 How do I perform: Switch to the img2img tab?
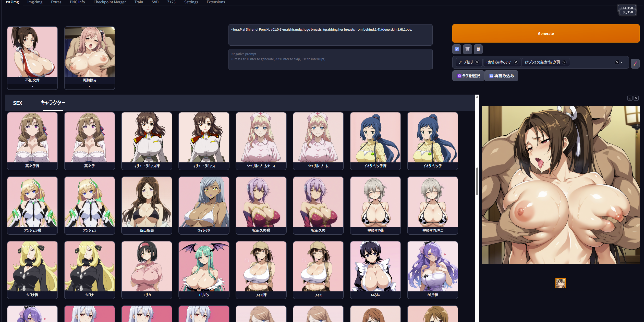(35, 2)
